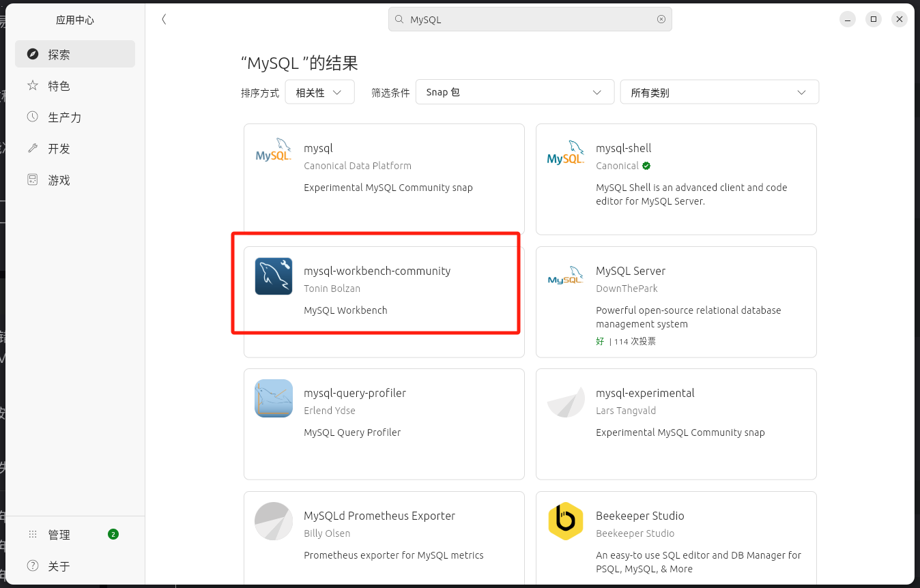
Task: Open the 生产力 sidebar section
Action: click(75, 117)
